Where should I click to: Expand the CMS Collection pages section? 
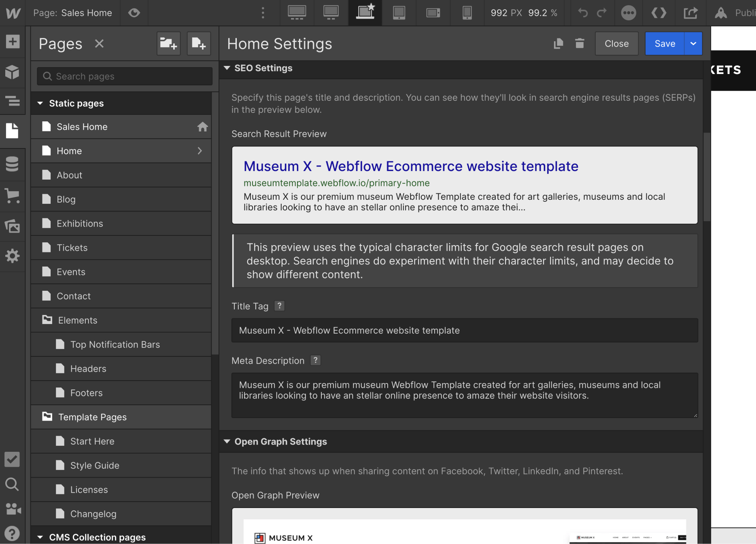(40, 538)
